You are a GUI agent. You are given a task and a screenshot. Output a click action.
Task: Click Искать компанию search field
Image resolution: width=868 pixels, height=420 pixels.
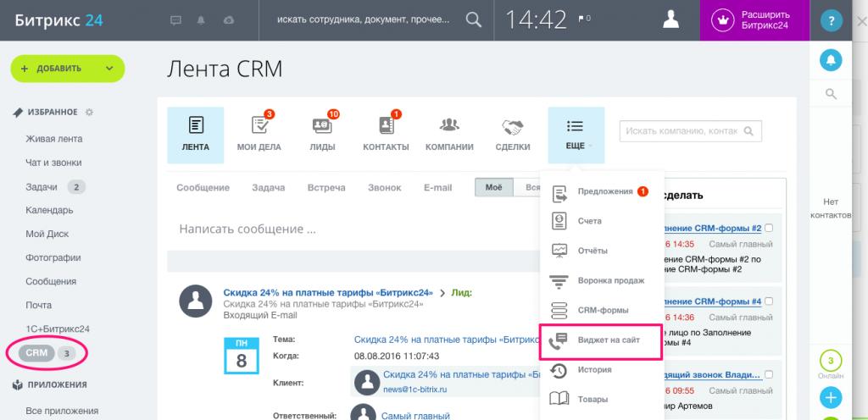click(x=690, y=131)
